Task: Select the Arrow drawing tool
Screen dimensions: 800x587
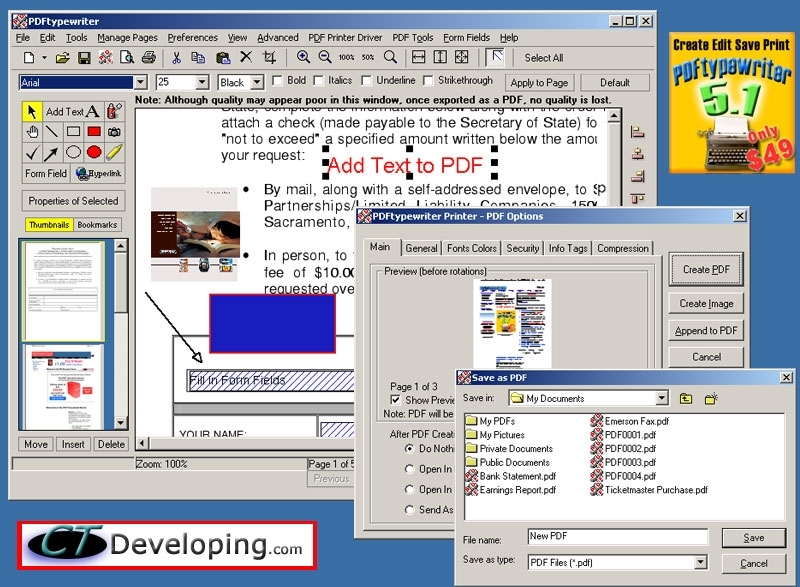Action: (x=52, y=152)
